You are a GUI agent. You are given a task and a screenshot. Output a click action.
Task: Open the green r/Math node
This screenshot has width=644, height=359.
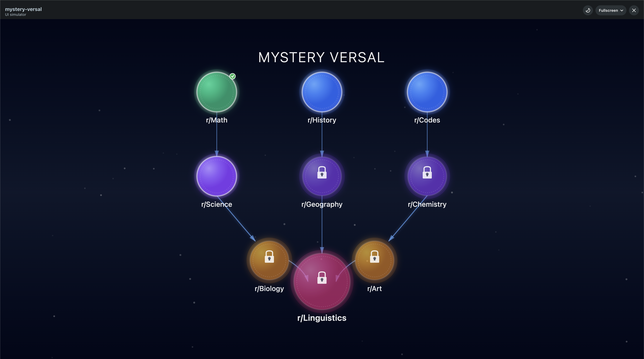pos(216,92)
